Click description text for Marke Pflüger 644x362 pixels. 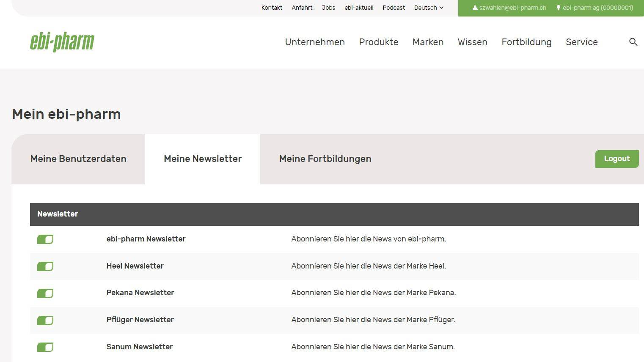click(373, 320)
